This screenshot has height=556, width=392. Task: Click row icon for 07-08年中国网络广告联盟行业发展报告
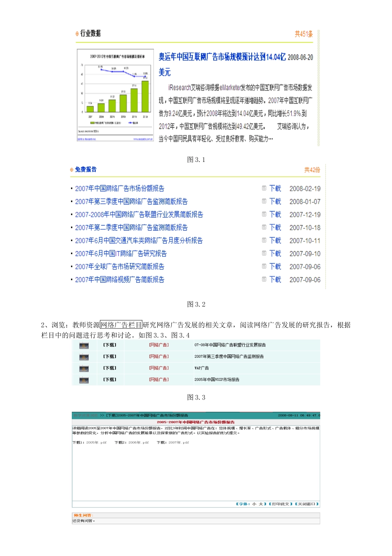click(84, 345)
